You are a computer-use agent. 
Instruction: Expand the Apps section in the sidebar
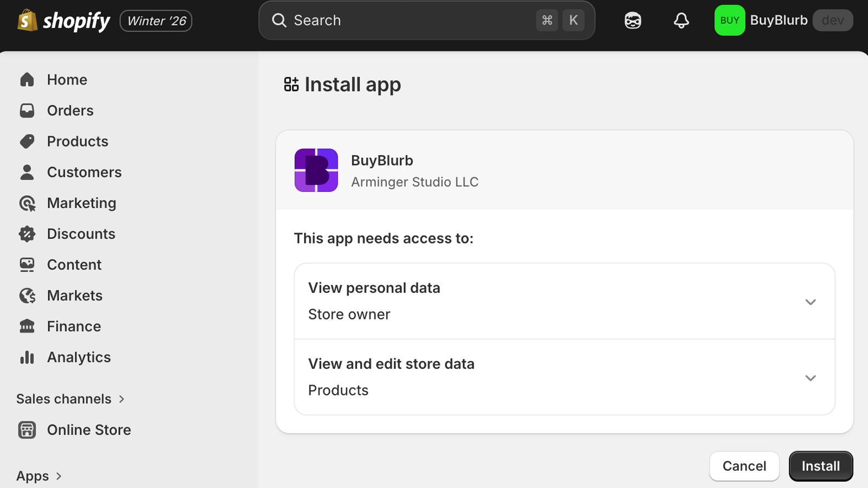point(38,476)
